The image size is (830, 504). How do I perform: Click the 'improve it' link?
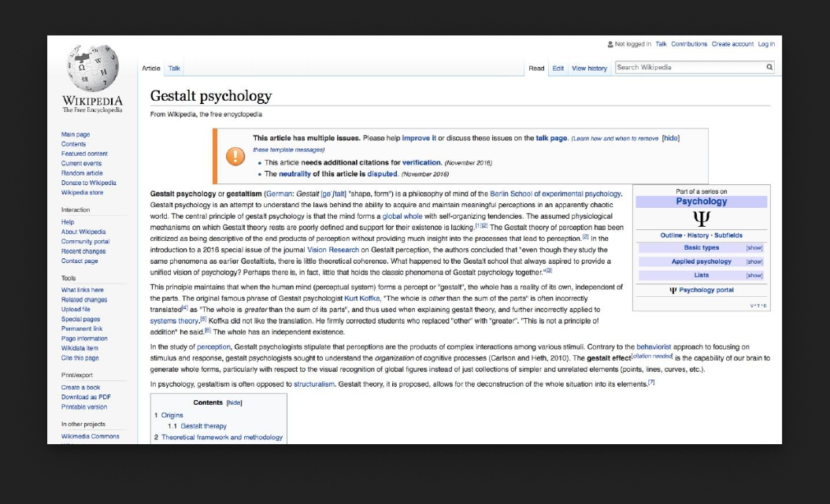[419, 138]
